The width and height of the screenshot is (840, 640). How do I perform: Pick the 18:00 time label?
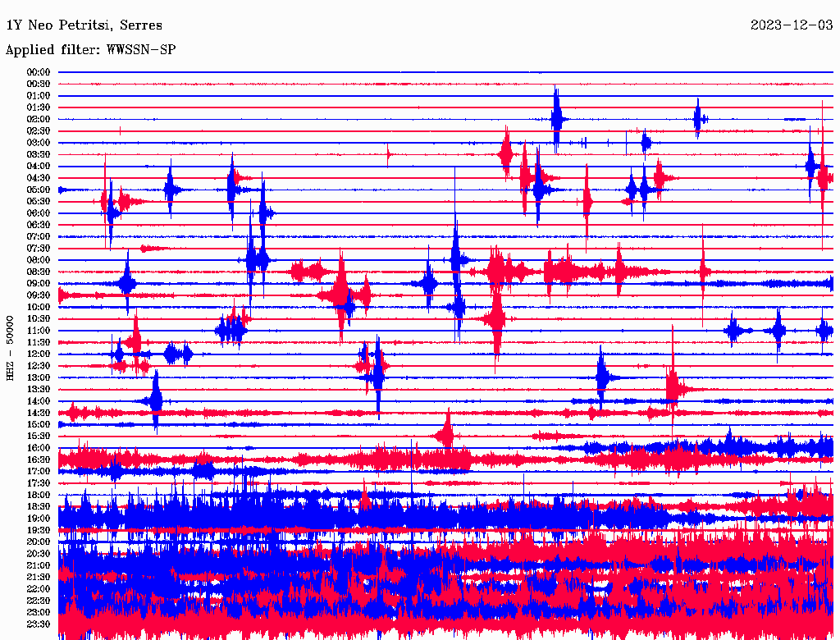(39, 495)
